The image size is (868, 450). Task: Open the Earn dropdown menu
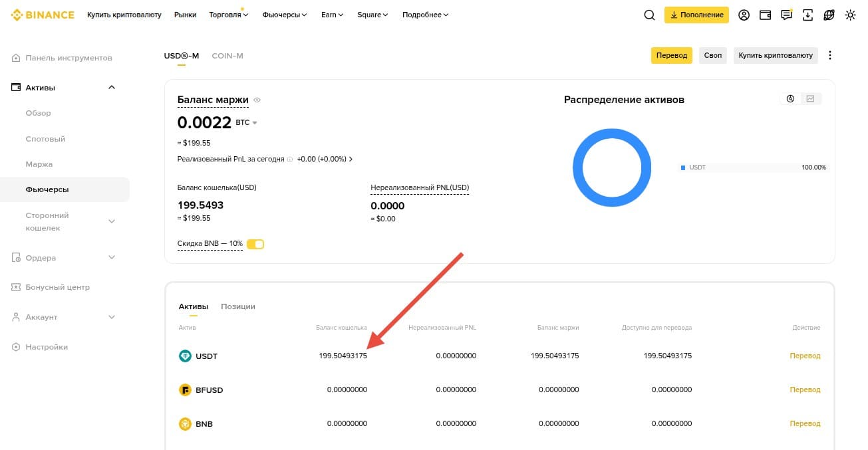[332, 15]
